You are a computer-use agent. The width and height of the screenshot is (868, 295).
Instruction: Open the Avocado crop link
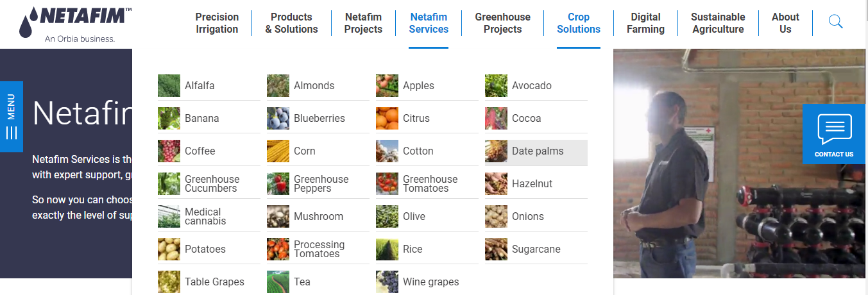tap(531, 86)
